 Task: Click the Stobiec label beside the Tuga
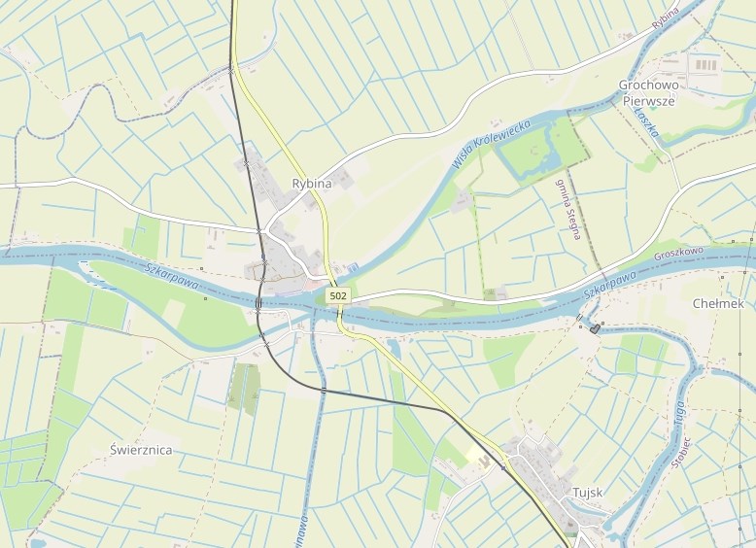point(680,453)
